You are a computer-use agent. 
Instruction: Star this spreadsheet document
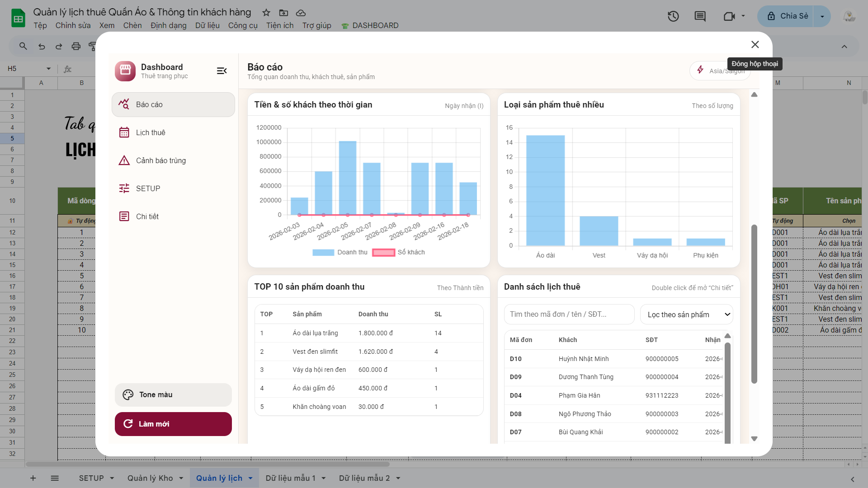click(x=266, y=13)
